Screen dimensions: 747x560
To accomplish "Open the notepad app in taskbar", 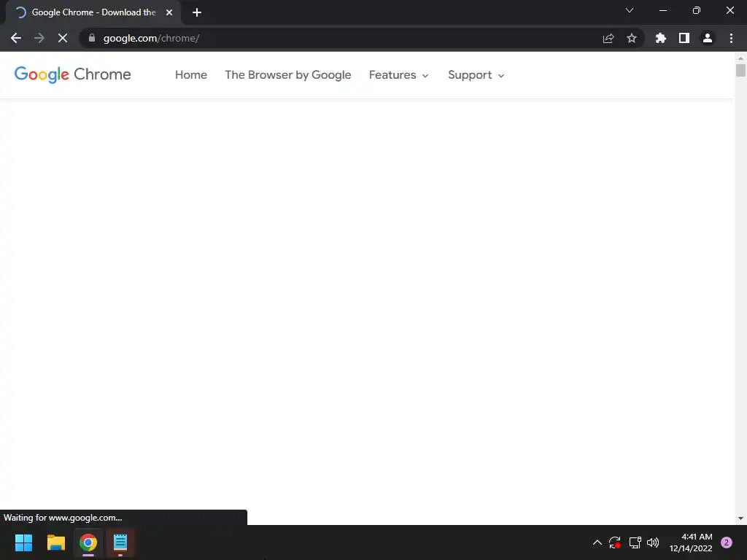I will tap(120, 542).
